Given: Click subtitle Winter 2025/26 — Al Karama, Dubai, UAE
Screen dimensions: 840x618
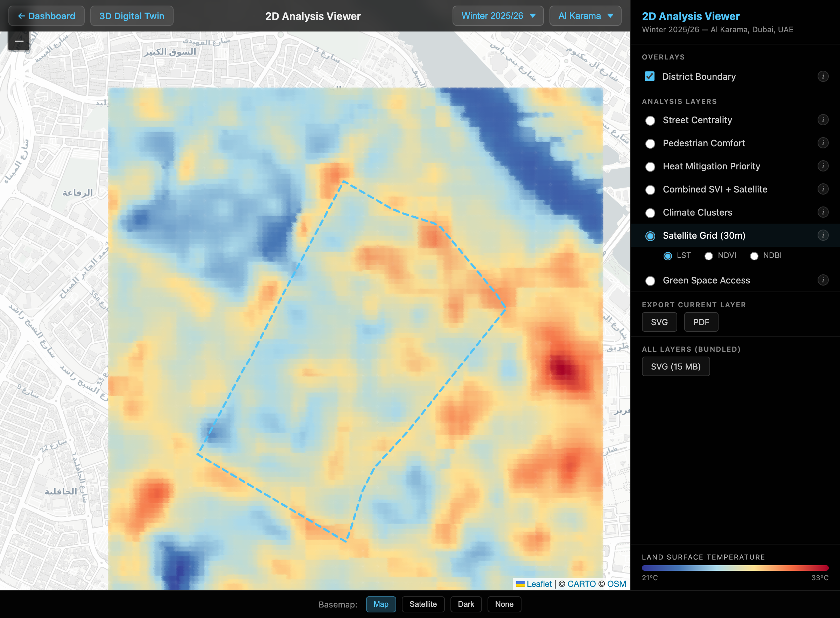Looking at the screenshot, I should click(x=717, y=29).
